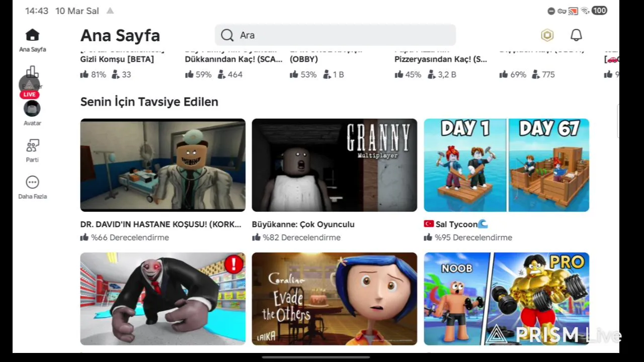Tap the VPN key status icon

click(562, 11)
